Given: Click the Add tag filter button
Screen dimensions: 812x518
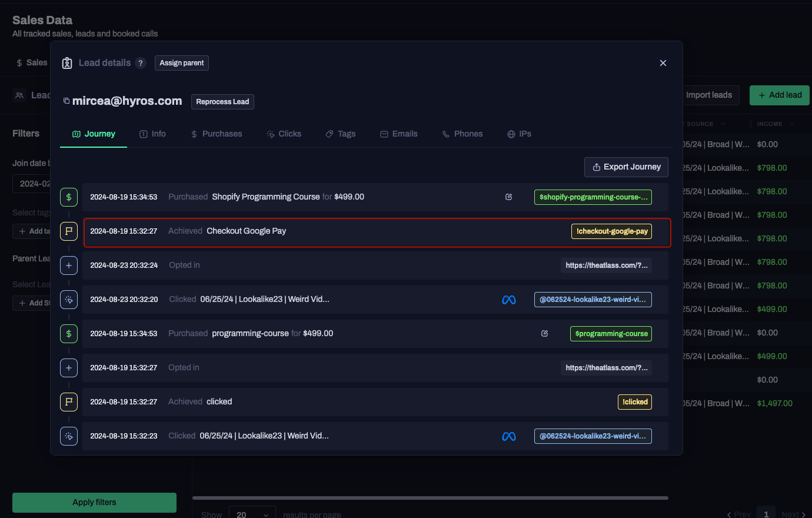Looking at the screenshot, I should (32, 231).
